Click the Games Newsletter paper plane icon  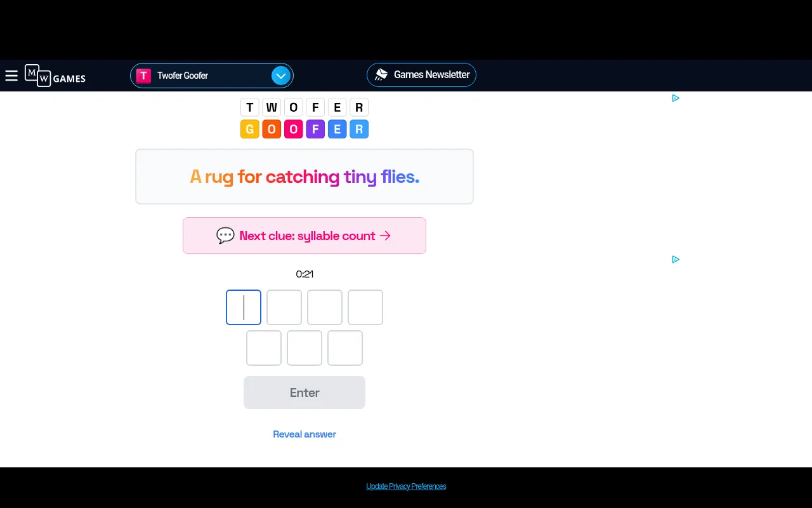(x=381, y=75)
